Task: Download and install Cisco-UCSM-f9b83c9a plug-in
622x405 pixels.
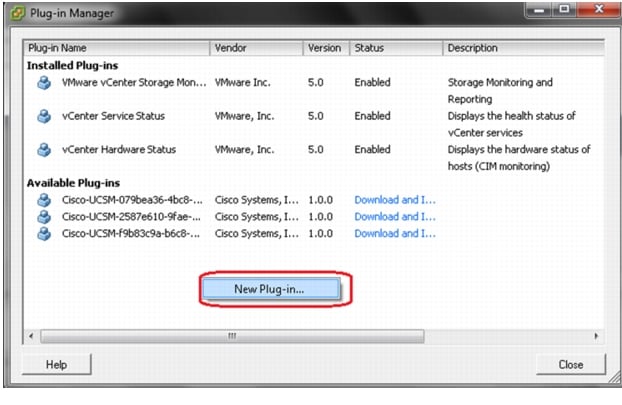Action: 395,234
